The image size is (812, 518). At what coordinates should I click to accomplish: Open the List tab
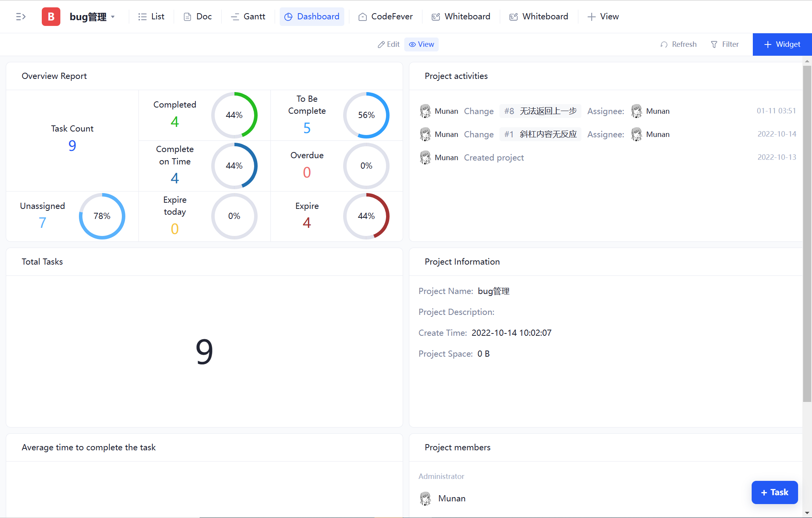click(151, 17)
